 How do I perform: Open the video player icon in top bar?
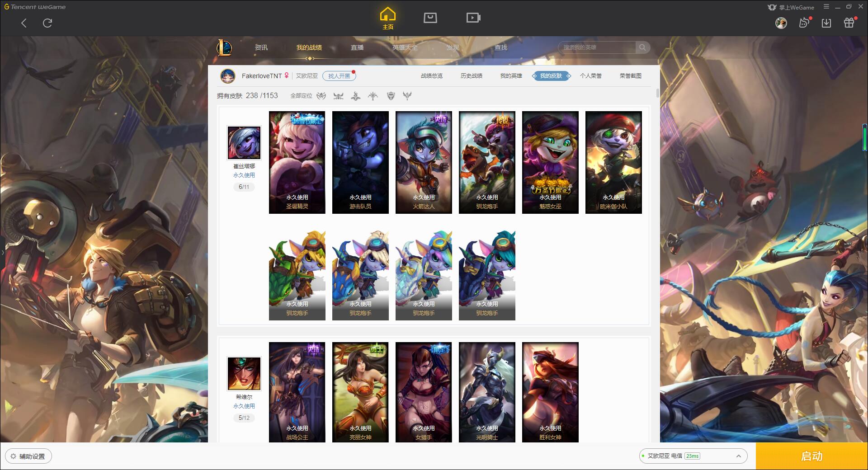point(473,18)
